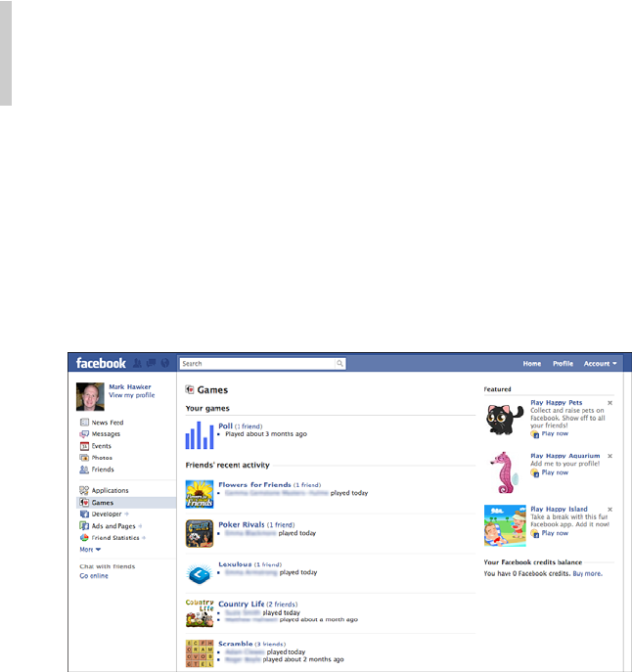The width and height of the screenshot is (632, 672).
Task: Expand the Account dropdown menu
Action: (600, 364)
